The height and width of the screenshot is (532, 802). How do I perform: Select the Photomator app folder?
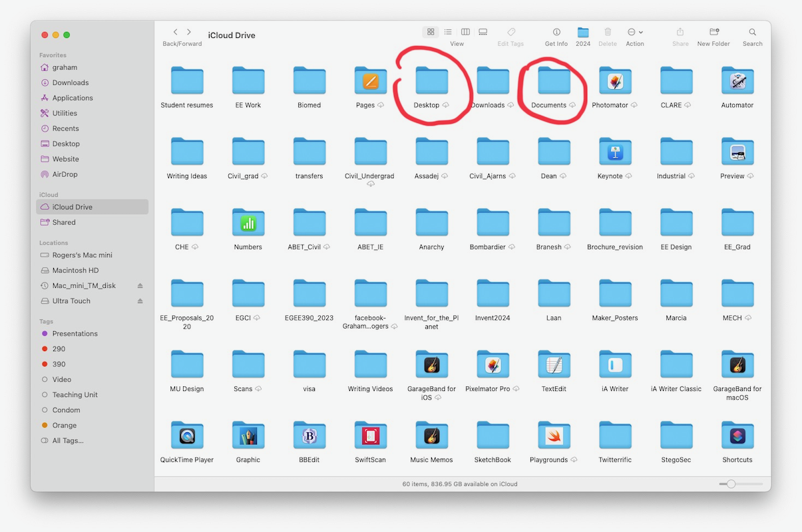coord(615,81)
